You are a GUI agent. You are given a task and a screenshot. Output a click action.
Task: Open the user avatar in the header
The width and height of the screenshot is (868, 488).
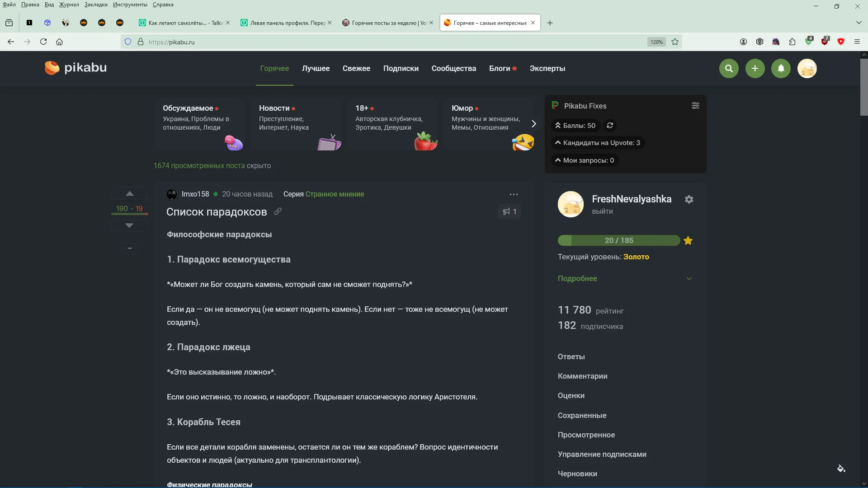click(x=807, y=69)
